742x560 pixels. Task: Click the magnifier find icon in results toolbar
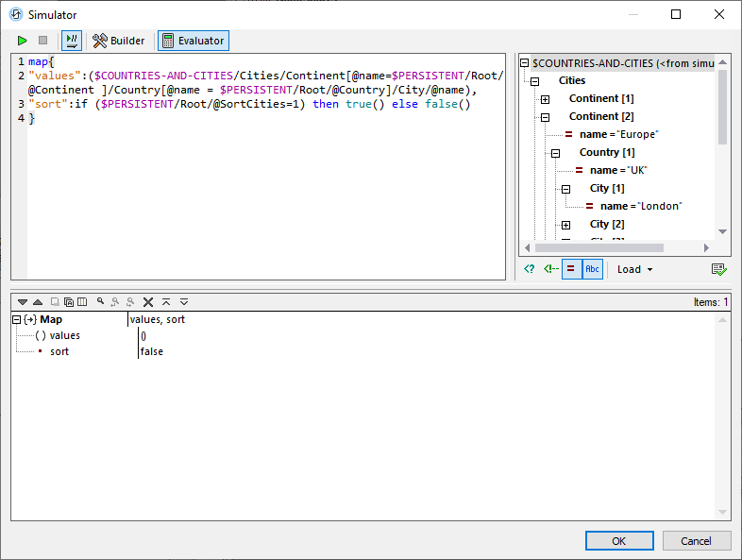click(100, 302)
